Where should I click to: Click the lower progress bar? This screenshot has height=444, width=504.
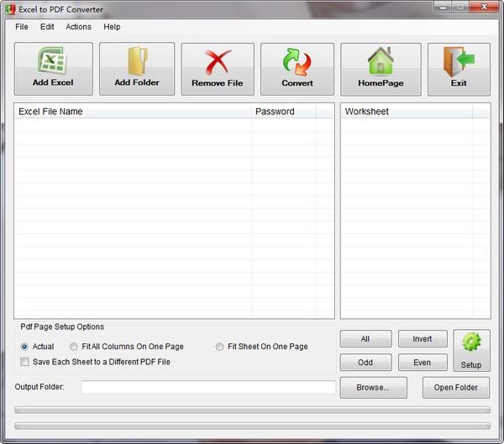(x=252, y=426)
